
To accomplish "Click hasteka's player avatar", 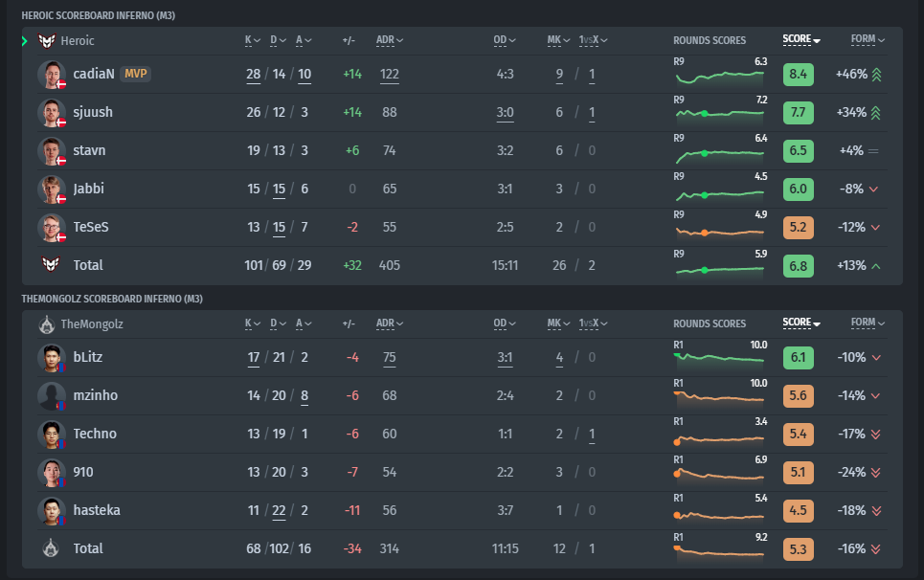I will (x=52, y=510).
